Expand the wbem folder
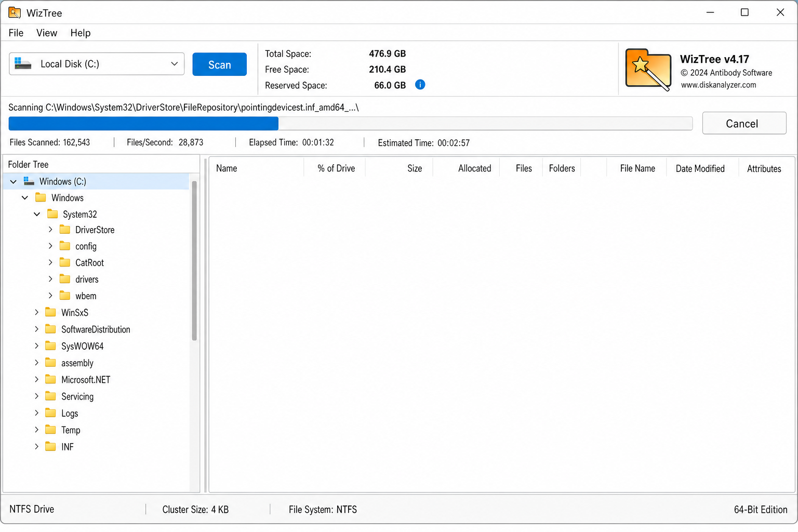This screenshot has height=532, width=798. point(50,296)
